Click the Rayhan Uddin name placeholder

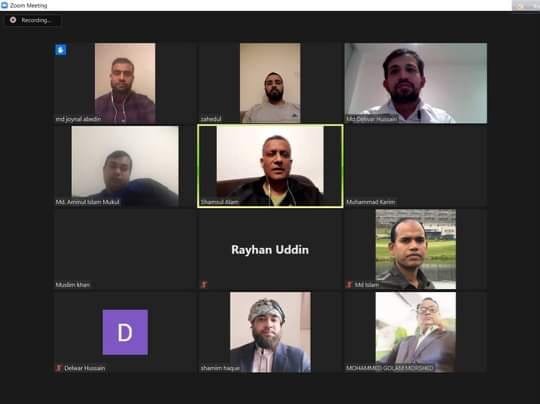(x=270, y=250)
